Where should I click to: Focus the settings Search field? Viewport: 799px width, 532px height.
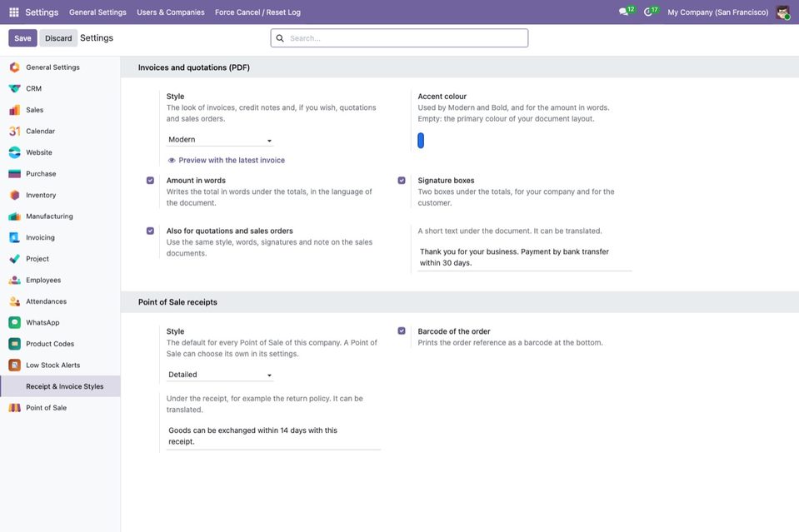[400, 38]
